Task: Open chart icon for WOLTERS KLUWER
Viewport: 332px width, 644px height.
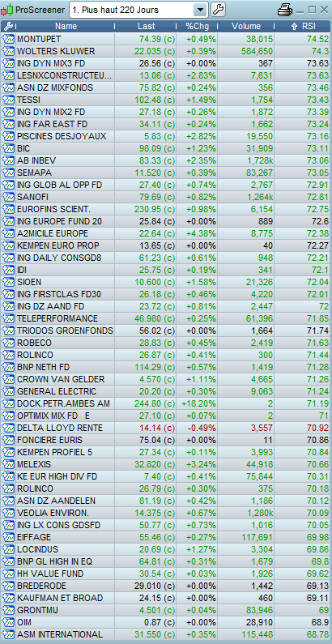Action: pos(8,51)
